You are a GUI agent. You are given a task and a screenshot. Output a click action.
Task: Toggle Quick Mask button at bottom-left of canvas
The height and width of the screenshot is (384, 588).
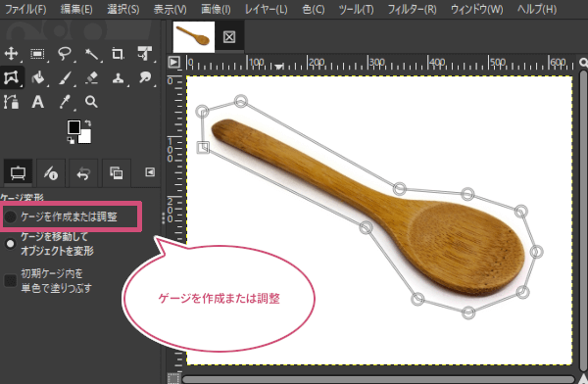point(173,378)
